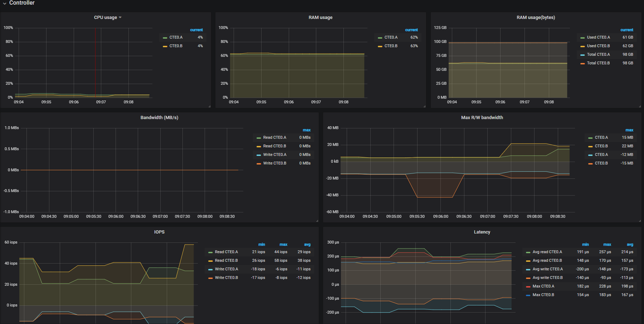Open color picker for Total CTE0.A swatch
This screenshot has height=324, width=644.
tap(582, 55)
